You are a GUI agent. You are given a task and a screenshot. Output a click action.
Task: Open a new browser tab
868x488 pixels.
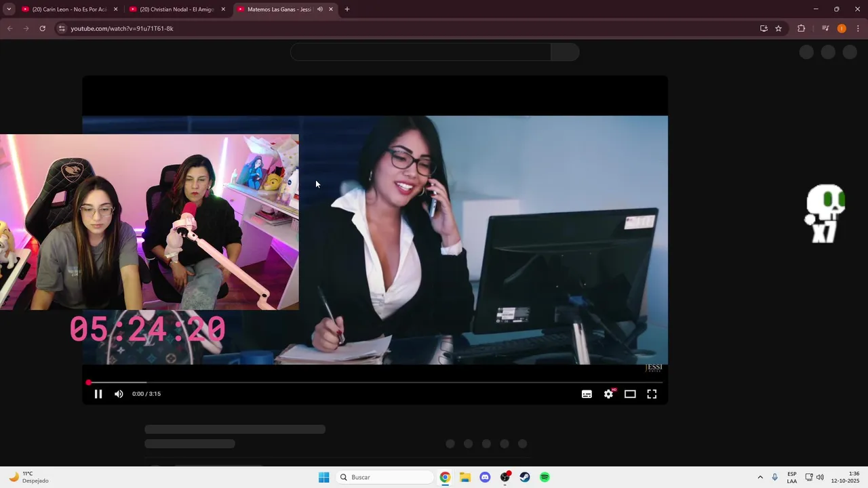(x=347, y=9)
